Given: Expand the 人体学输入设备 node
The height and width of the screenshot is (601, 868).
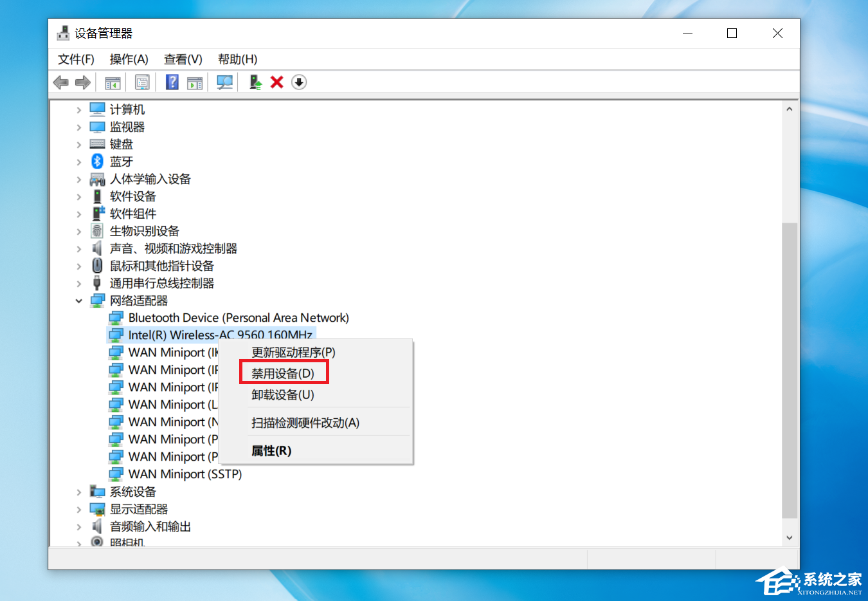Looking at the screenshot, I should tap(79, 180).
